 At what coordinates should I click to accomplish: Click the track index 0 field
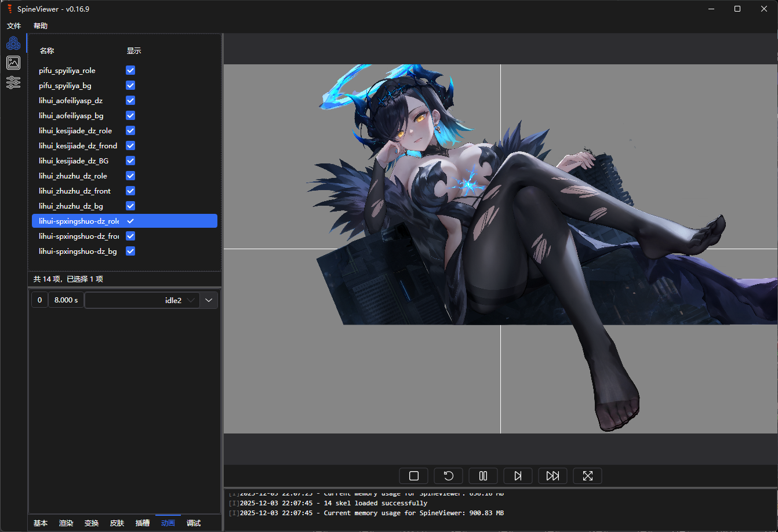click(39, 300)
